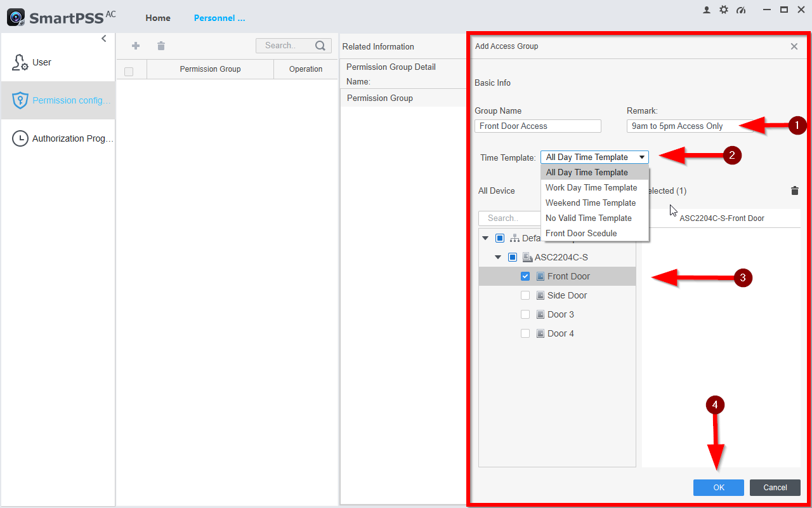Screen dimensions: 812x508
Task: Click the All Device search box
Action: click(x=511, y=218)
